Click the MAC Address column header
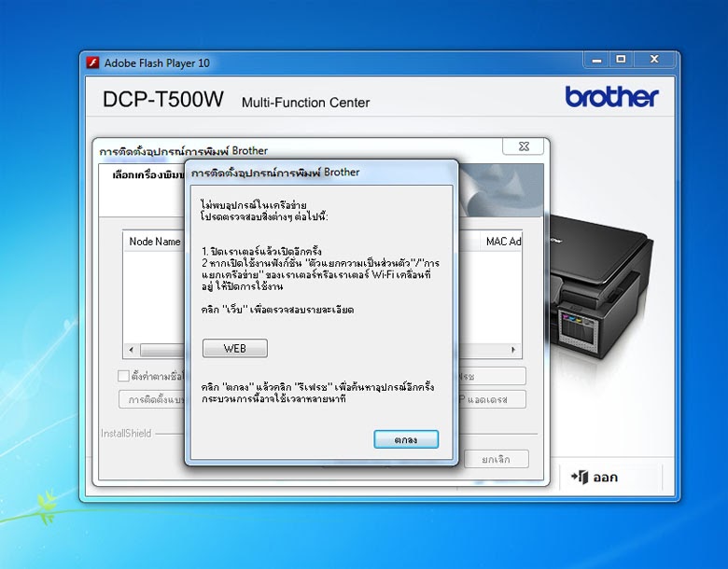728x569 pixels. (x=500, y=242)
